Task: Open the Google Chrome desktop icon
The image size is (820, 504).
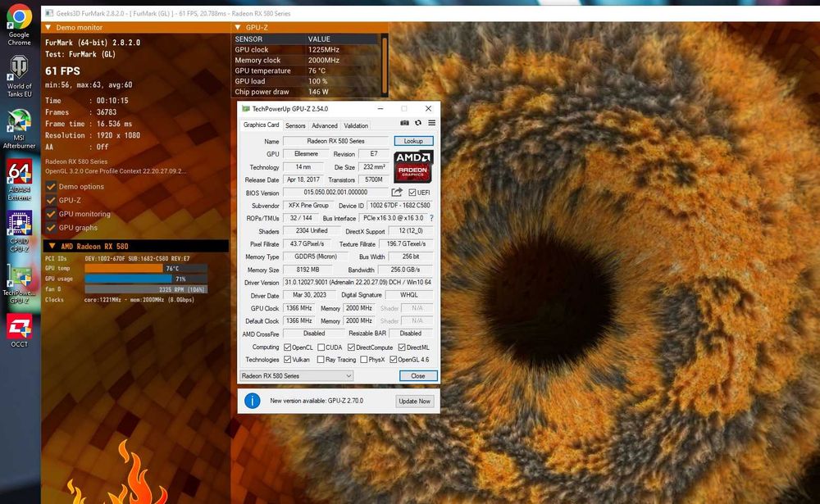Action: pyautogui.click(x=19, y=25)
